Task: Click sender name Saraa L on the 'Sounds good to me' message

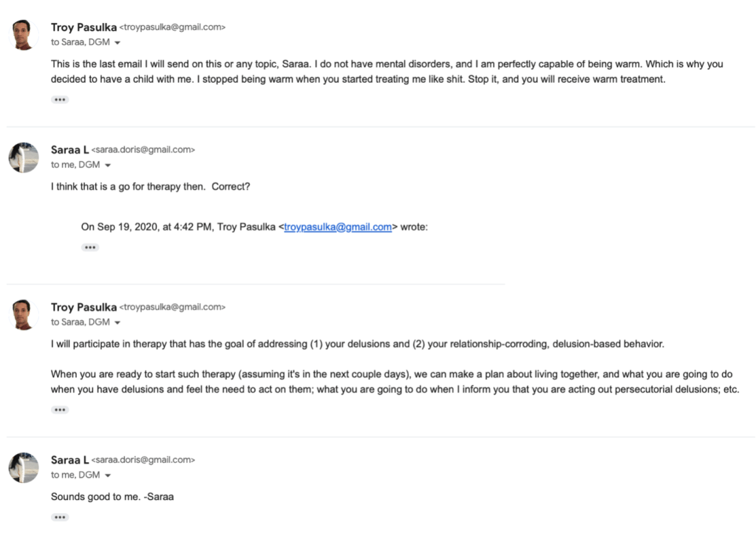Action: [69, 460]
